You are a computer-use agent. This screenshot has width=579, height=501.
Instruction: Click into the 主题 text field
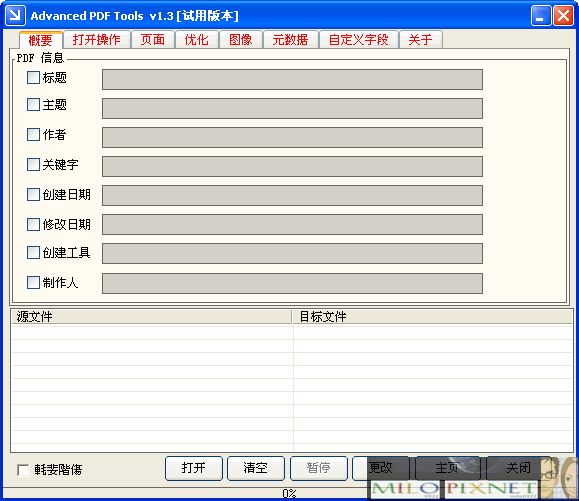[292, 108]
